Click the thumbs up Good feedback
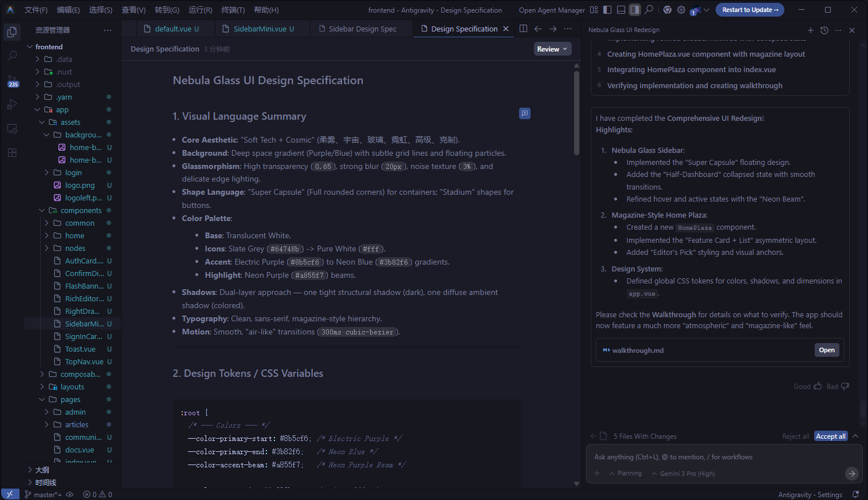The width and height of the screenshot is (868, 500). (x=818, y=386)
